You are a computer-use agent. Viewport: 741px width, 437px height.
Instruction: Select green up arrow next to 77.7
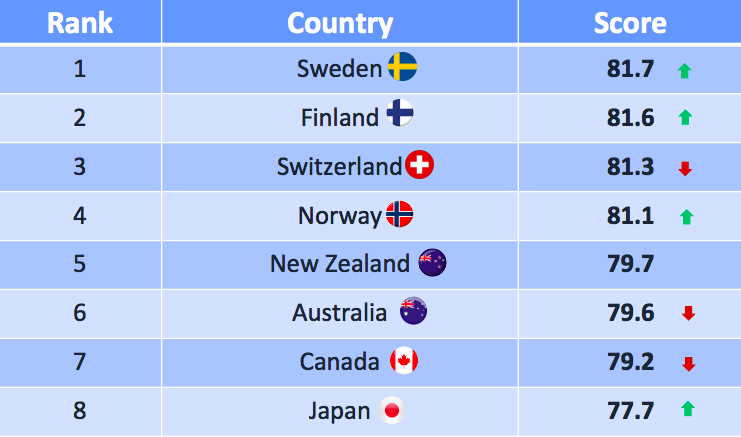[688, 409]
